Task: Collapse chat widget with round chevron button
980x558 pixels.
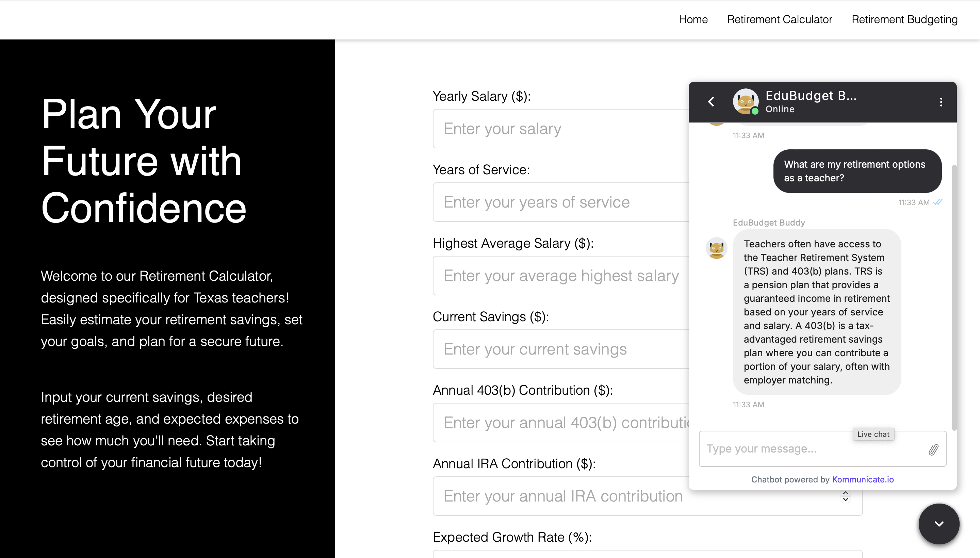Action: [938, 524]
